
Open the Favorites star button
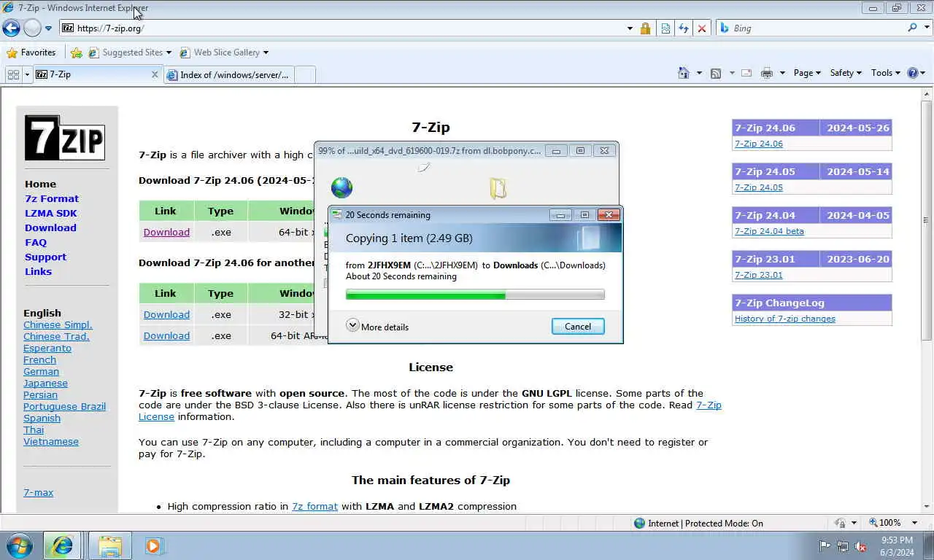(x=31, y=52)
